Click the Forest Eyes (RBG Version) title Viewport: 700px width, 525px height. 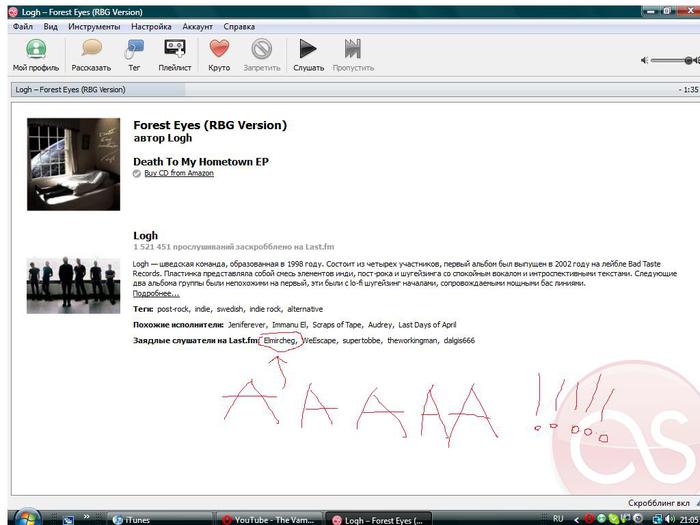[210, 125]
